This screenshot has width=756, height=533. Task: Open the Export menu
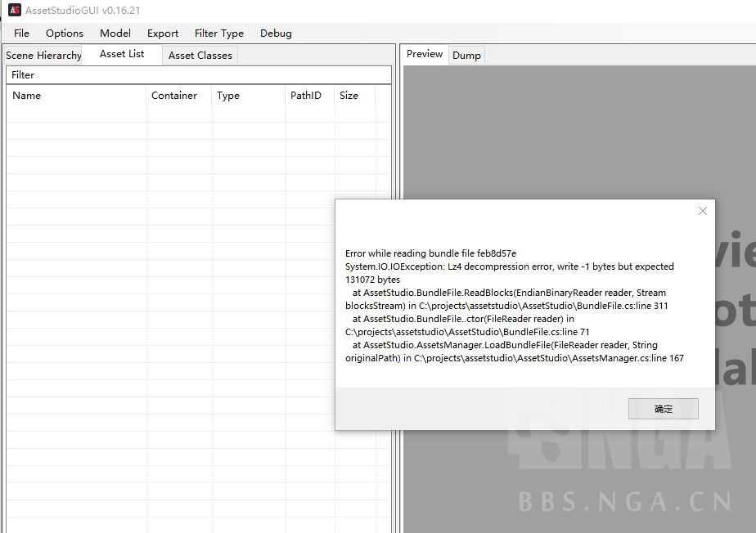[x=163, y=34]
